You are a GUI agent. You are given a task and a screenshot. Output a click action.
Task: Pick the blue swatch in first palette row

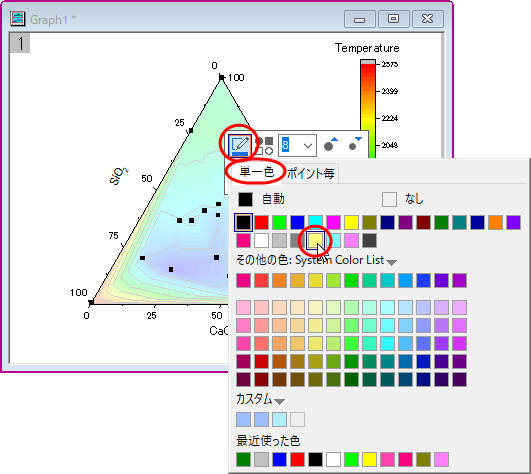point(297,222)
